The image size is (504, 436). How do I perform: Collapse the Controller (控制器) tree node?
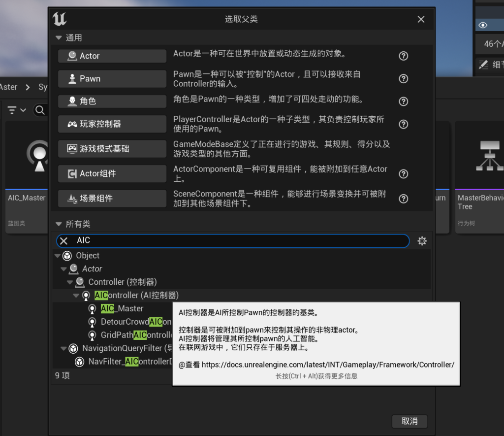pos(70,282)
